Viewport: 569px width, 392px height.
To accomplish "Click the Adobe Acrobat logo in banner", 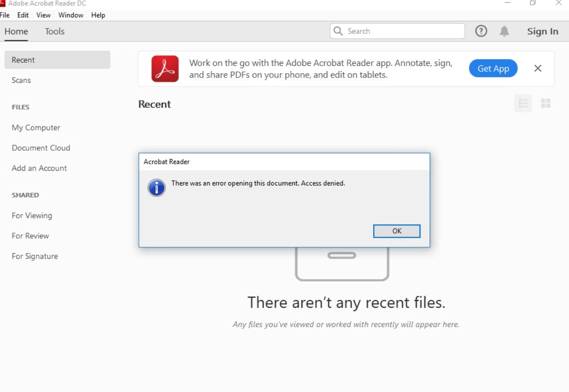I will [x=165, y=69].
